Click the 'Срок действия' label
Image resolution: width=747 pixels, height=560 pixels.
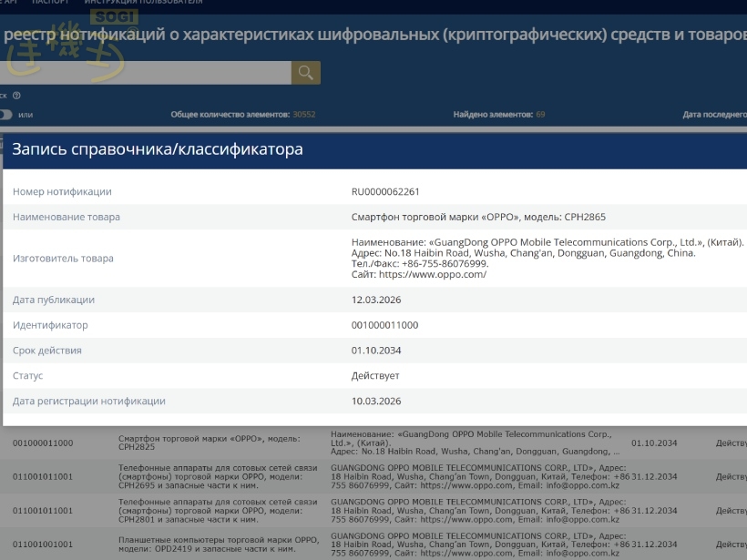[46, 351]
